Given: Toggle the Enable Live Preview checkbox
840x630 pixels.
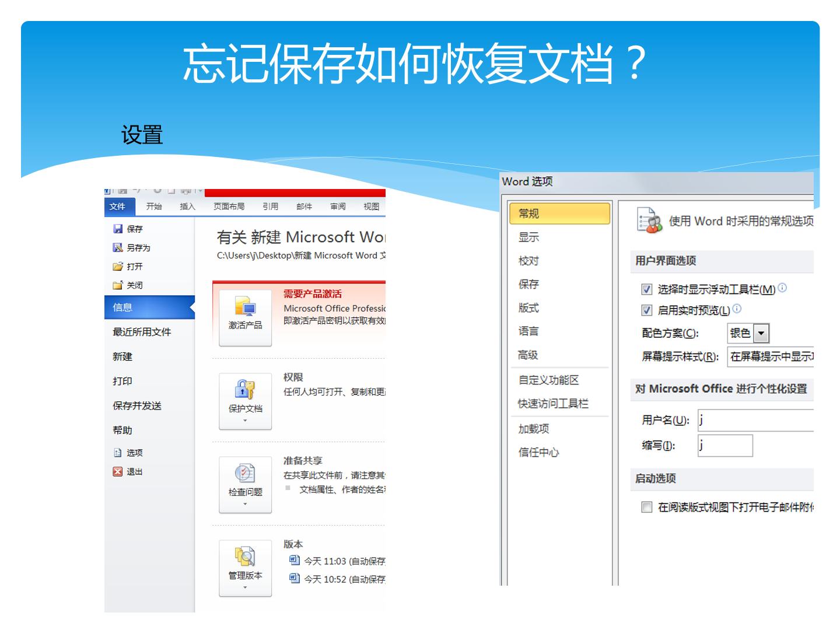Looking at the screenshot, I should [x=646, y=310].
